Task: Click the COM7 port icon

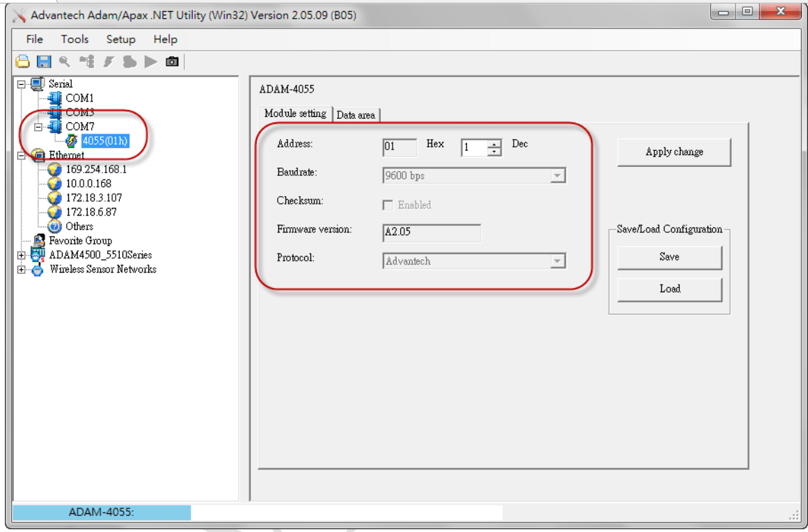Action: pyautogui.click(x=54, y=126)
